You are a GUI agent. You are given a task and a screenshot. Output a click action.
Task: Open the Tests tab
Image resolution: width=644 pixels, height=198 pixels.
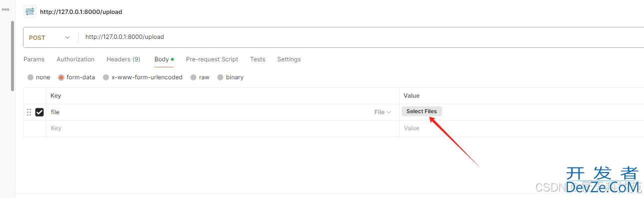point(258,59)
